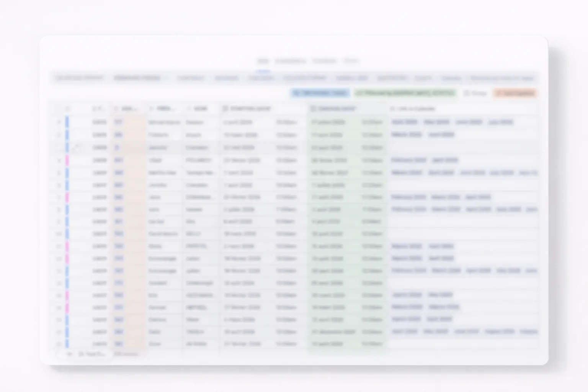Switch to the first navigation tab
The width and height of the screenshot is (588, 392).
click(263, 61)
